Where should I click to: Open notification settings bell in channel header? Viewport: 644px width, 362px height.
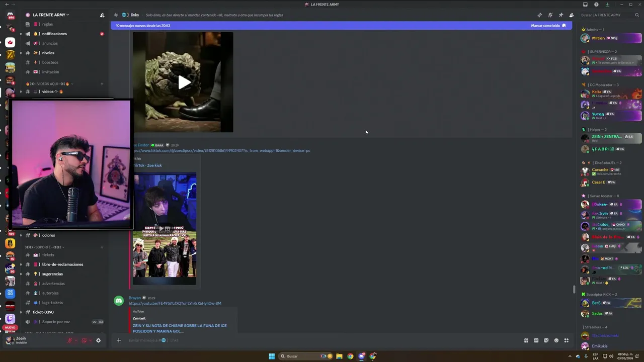550,15
